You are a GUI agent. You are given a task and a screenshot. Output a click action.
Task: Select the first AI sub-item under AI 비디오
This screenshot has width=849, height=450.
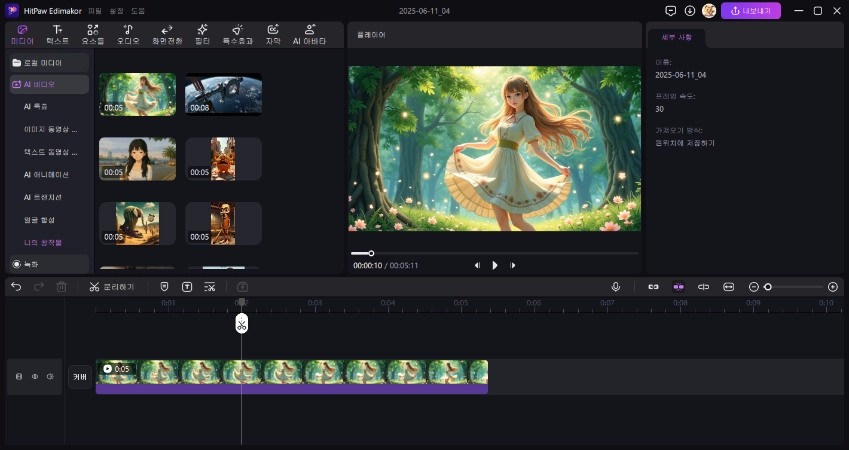[36, 107]
